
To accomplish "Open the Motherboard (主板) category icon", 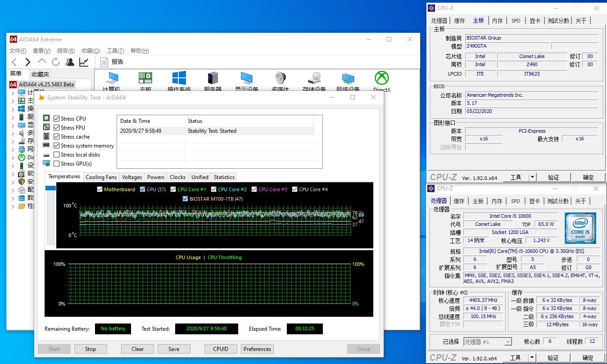I will (x=145, y=79).
